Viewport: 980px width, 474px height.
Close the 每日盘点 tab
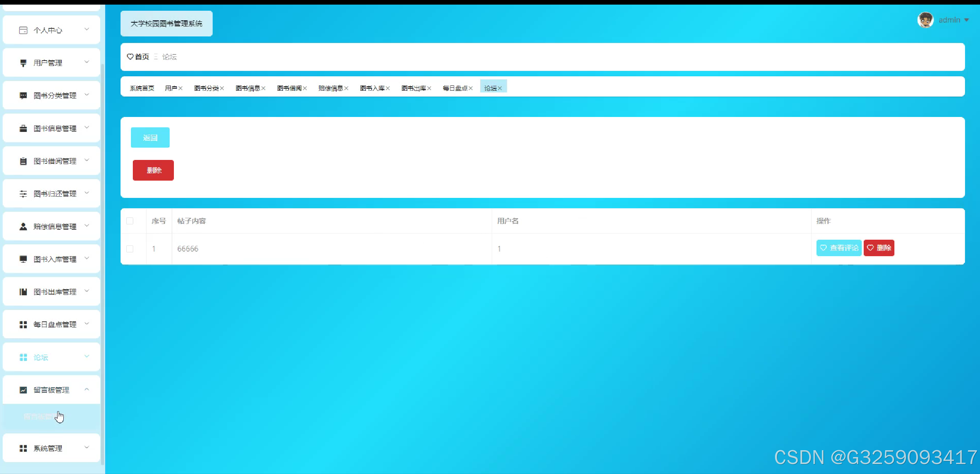click(471, 88)
